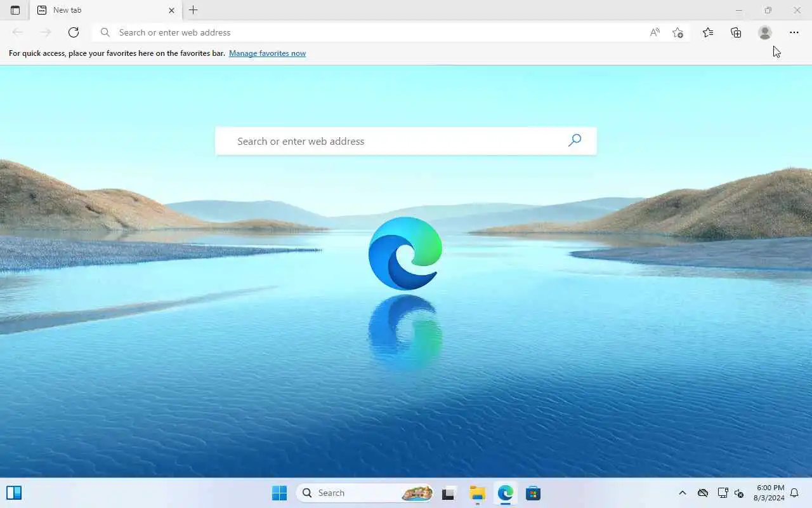This screenshot has height=508, width=812.
Task: Add this page to favorites star
Action: tap(678, 32)
